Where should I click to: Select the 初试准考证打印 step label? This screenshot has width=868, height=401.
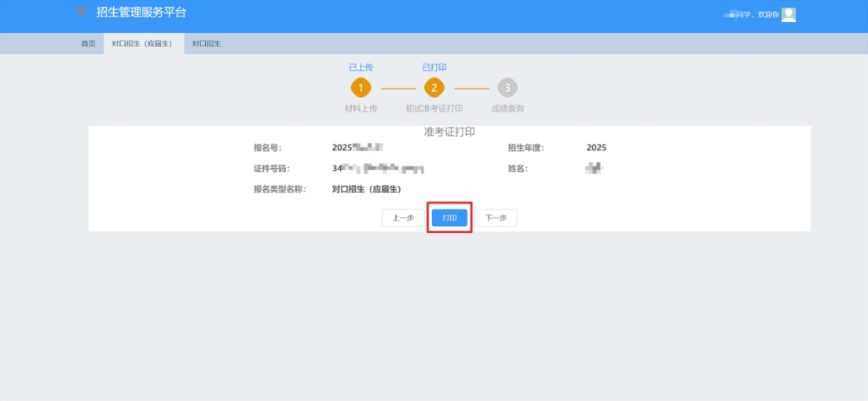coord(434,108)
